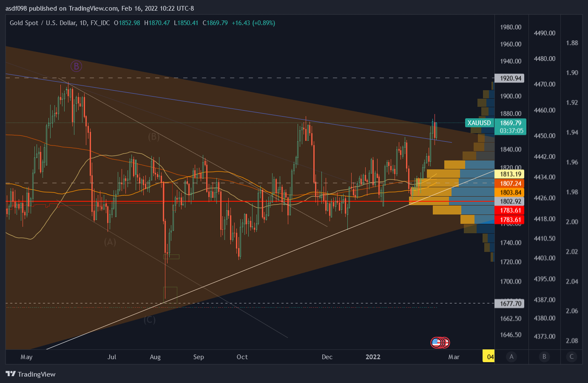
Task: Click 4373.00 on the second axis
Action: [545, 336]
